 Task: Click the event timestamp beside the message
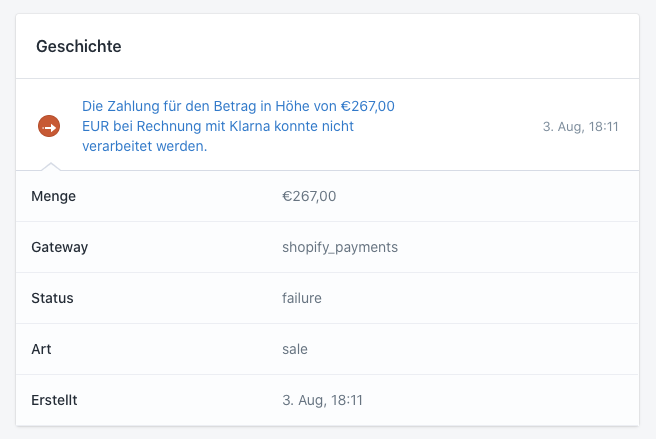coord(580,127)
